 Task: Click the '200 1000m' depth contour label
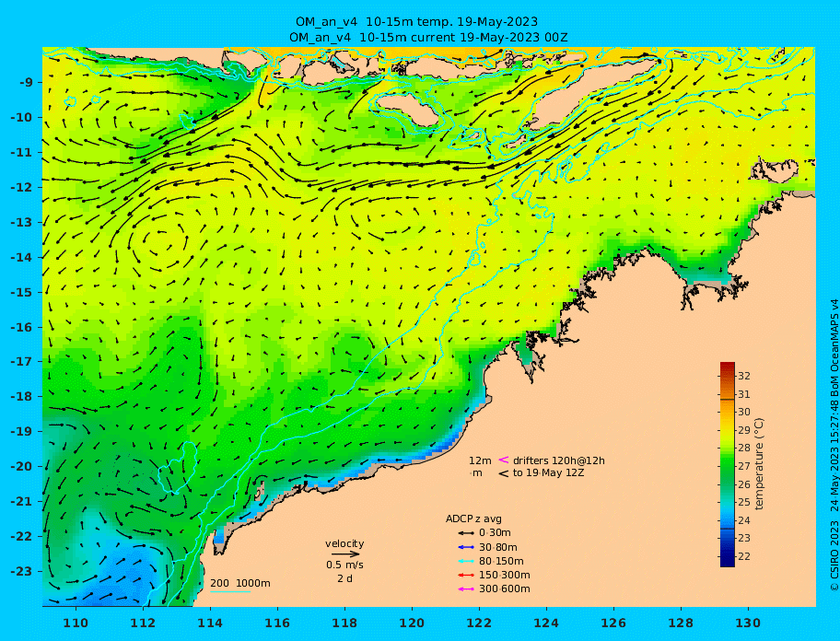240,583
